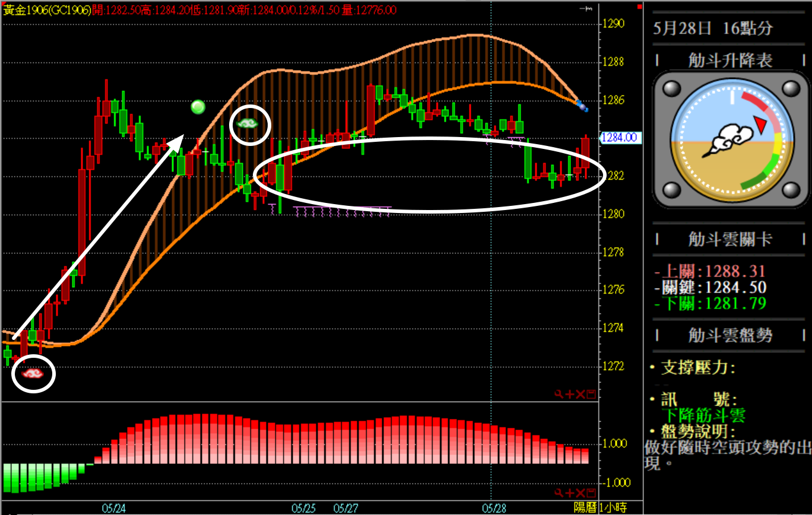Click the magnifier icon in the indicator panel
812x515 pixels.
[559, 494]
